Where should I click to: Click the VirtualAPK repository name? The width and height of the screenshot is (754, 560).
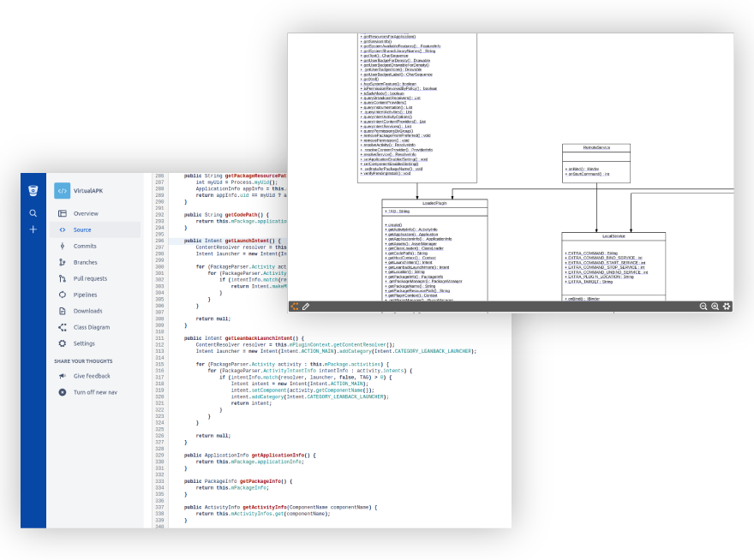coord(88,191)
